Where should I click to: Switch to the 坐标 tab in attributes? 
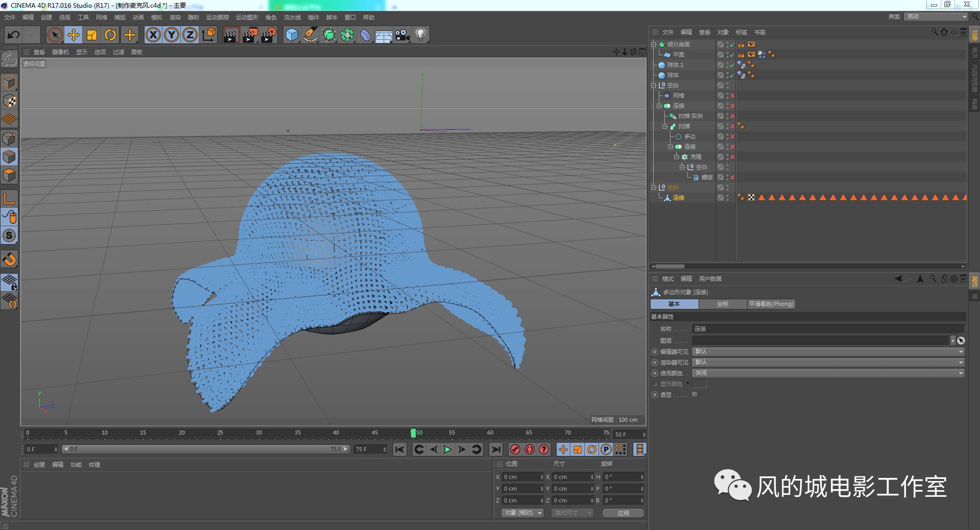tap(723, 304)
